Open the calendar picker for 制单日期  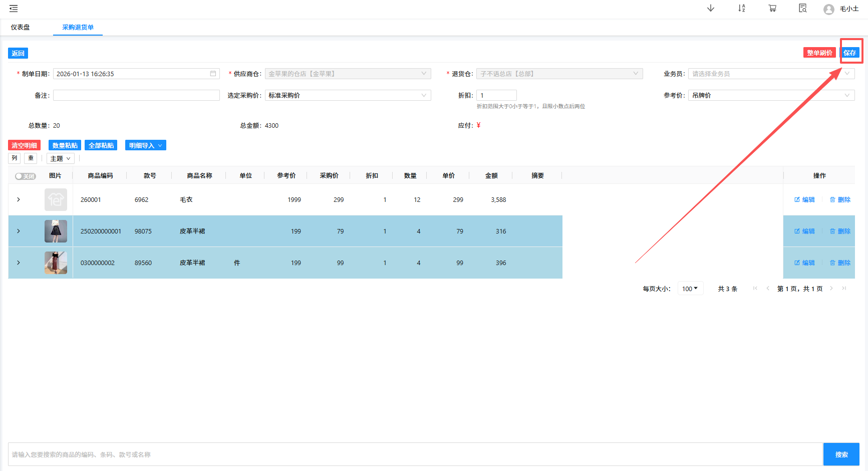[x=213, y=74]
